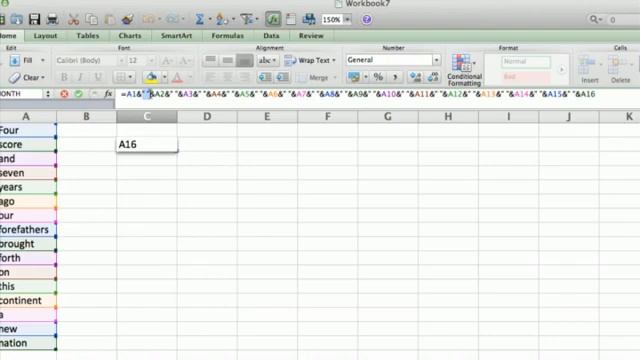The image size is (640, 360).
Task: Click the Print icon in toolbar
Action: tap(52, 19)
